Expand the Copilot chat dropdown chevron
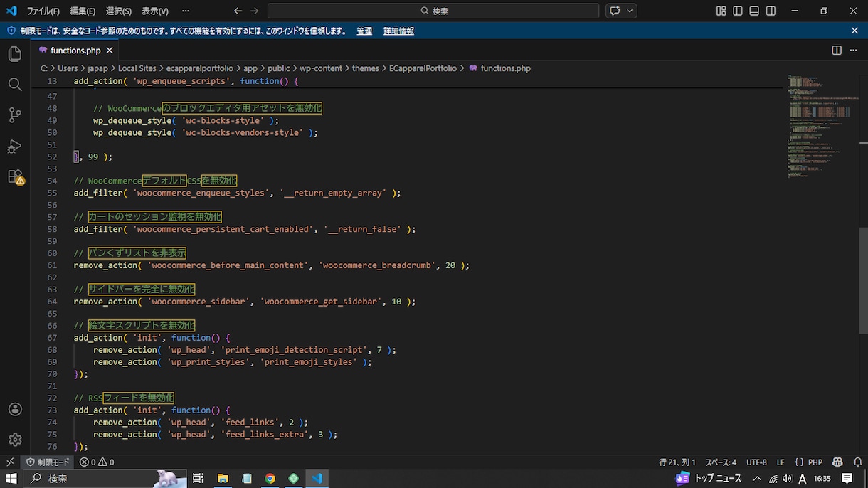 click(x=630, y=11)
